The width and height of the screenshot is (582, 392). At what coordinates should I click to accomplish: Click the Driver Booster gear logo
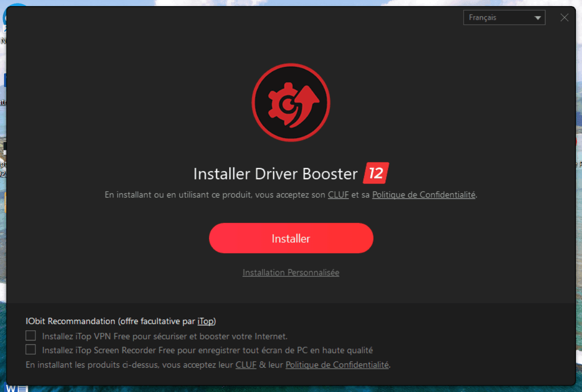(291, 102)
